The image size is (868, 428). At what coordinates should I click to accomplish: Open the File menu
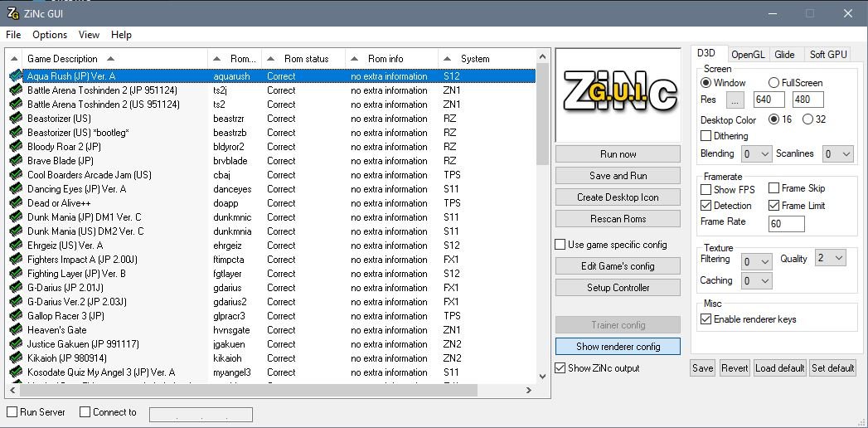[13, 34]
